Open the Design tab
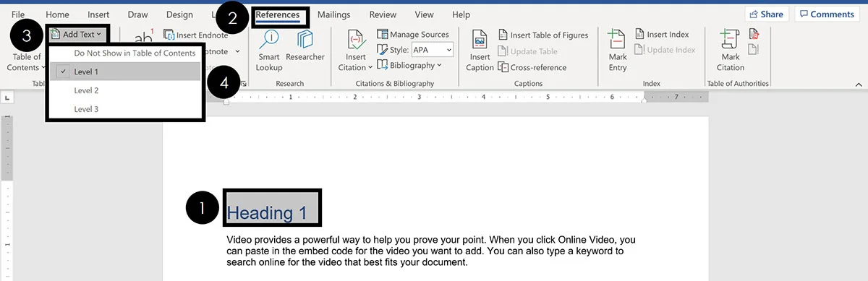Viewport: 868px width, 281px height. [179, 14]
